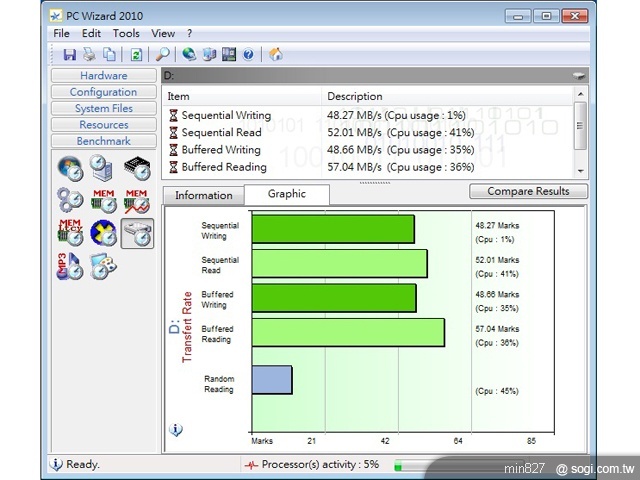The height and width of the screenshot is (480, 640).
Task: Select the Buffered Reading row
Action: (x=367, y=167)
